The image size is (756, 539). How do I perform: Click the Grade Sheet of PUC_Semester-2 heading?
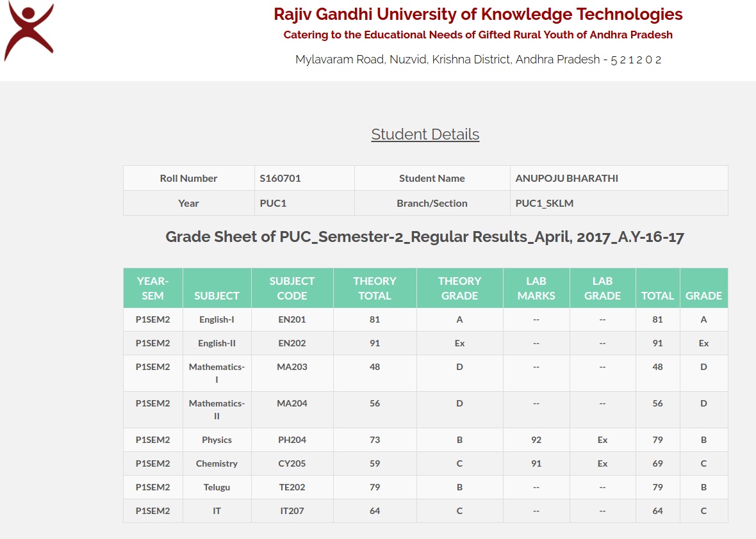click(425, 237)
